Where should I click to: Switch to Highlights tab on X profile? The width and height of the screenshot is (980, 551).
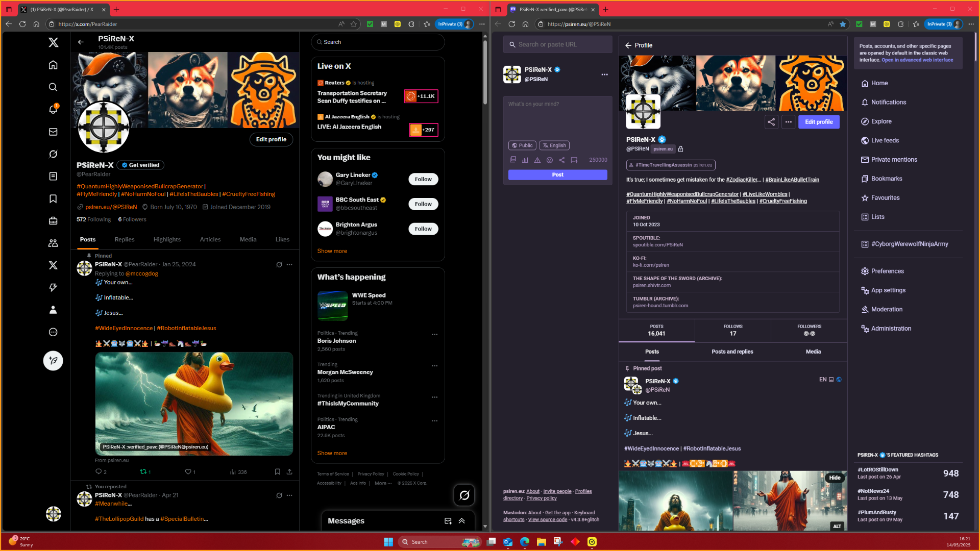click(x=167, y=239)
